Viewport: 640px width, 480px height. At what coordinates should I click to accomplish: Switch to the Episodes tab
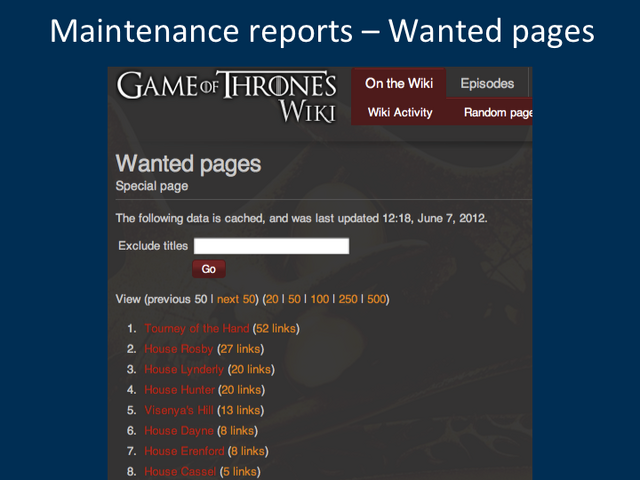click(x=487, y=83)
